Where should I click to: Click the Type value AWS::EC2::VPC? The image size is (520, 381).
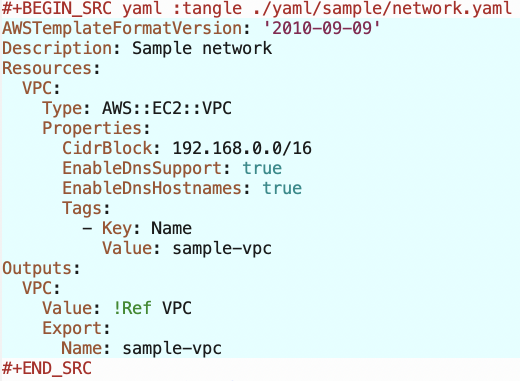(x=167, y=108)
